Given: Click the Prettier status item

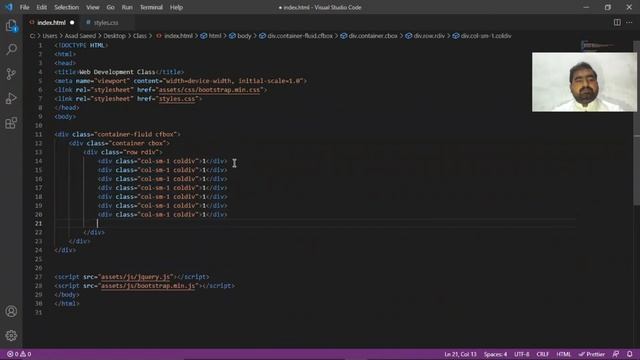Looking at the screenshot, I should pos(591,354).
